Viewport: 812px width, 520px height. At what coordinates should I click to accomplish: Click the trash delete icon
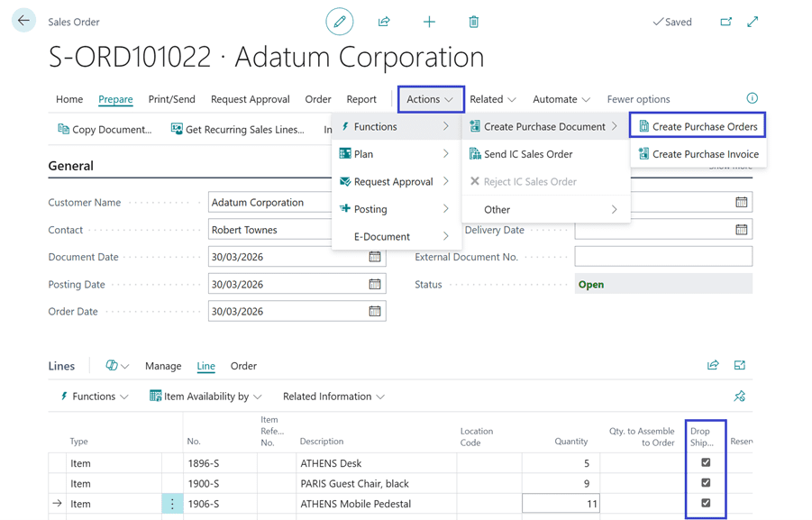click(x=473, y=22)
